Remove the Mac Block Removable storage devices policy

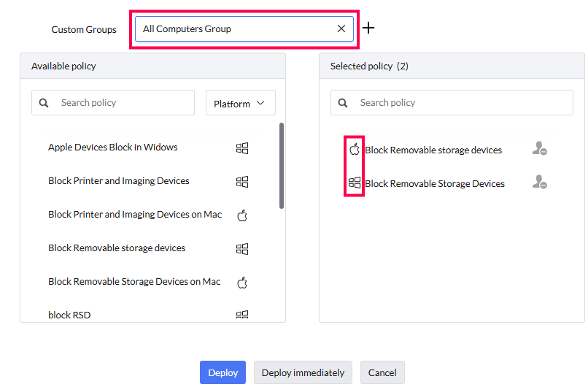point(540,150)
